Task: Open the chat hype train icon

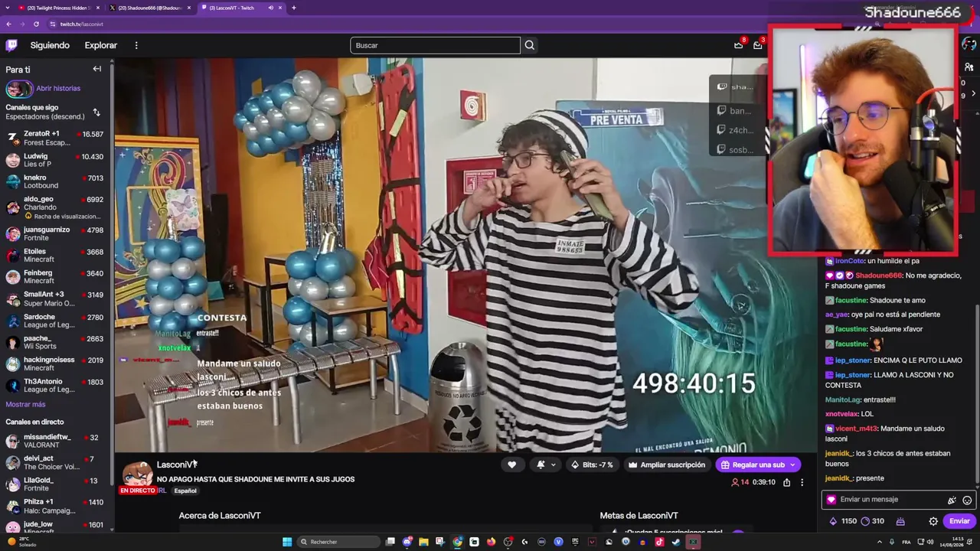Action: pos(901,521)
